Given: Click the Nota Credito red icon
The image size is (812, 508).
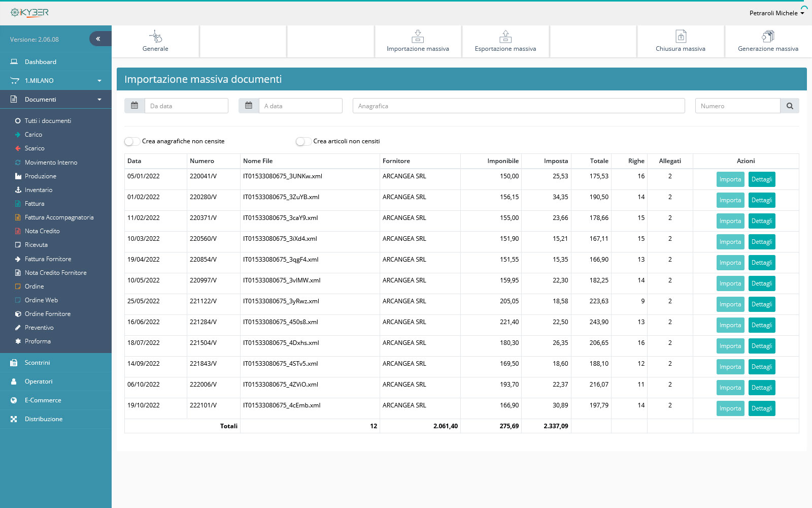Looking at the screenshot, I should click(18, 231).
